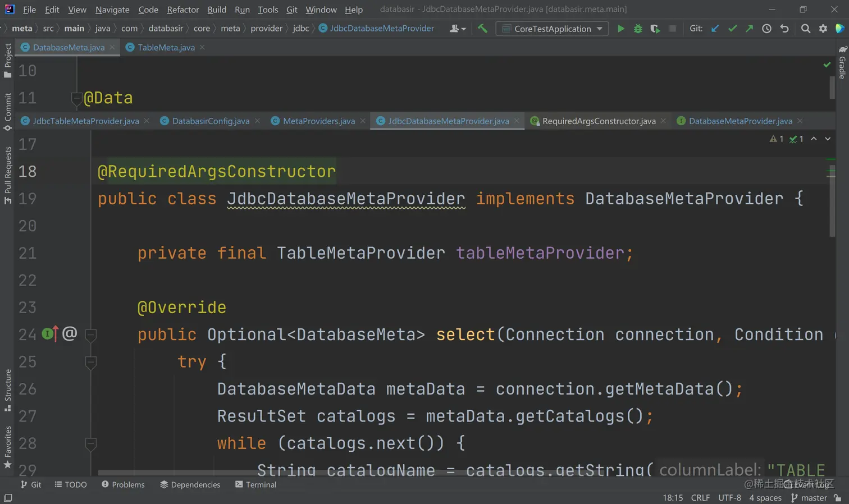Open the Problems tool window button

click(123, 484)
